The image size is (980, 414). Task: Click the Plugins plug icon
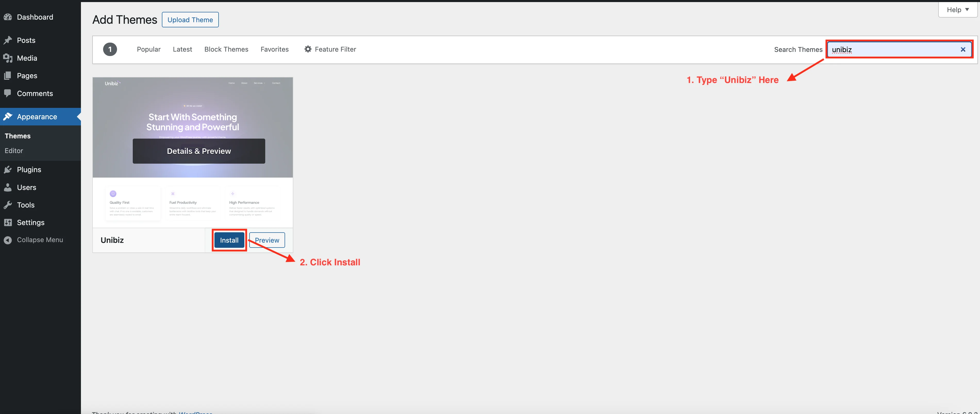click(8, 170)
